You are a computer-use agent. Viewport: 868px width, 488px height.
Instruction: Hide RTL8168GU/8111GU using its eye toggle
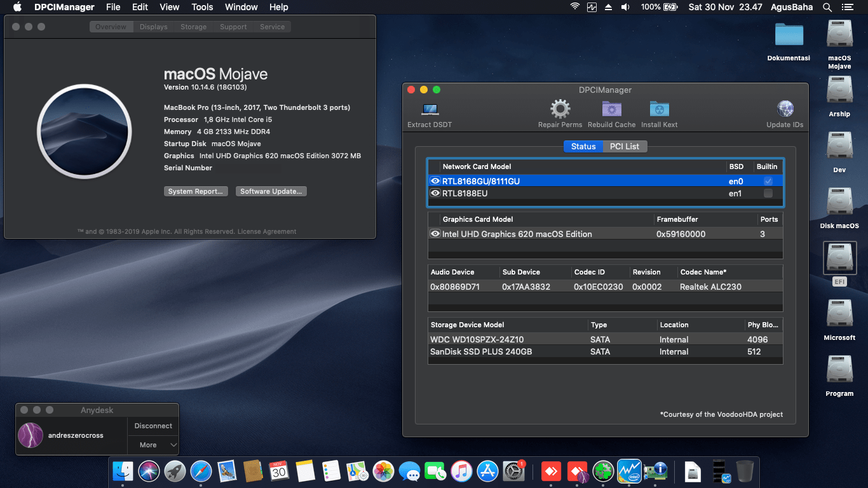pyautogui.click(x=435, y=181)
